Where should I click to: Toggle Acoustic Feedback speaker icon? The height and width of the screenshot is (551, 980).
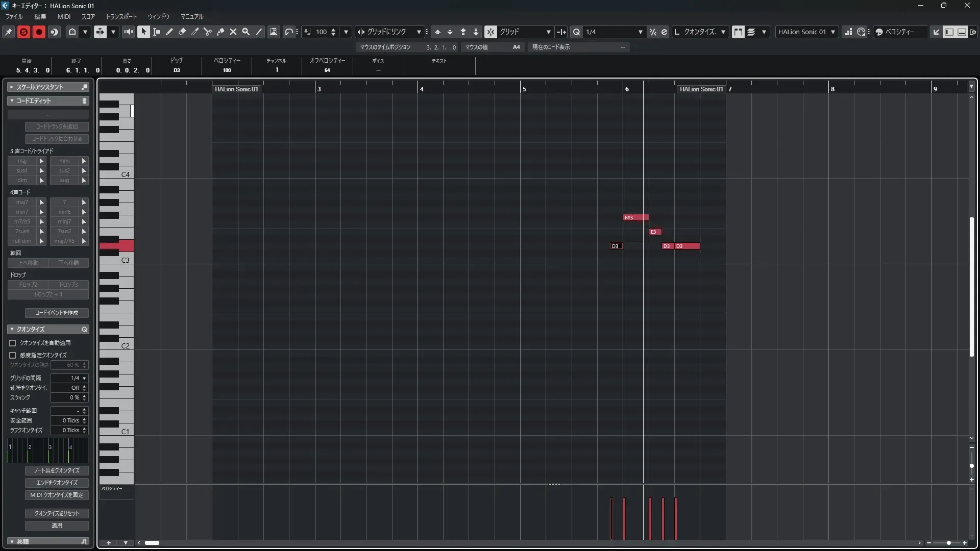[128, 32]
